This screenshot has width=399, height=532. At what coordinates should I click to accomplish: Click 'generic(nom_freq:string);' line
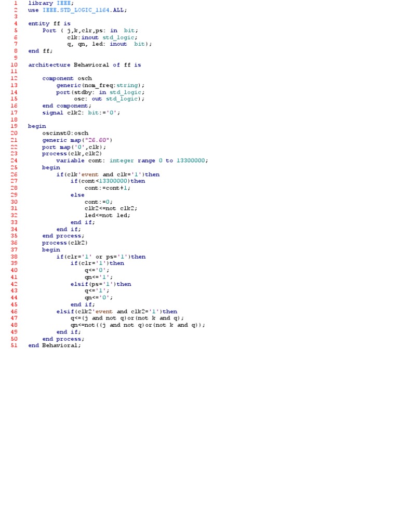(100, 85)
